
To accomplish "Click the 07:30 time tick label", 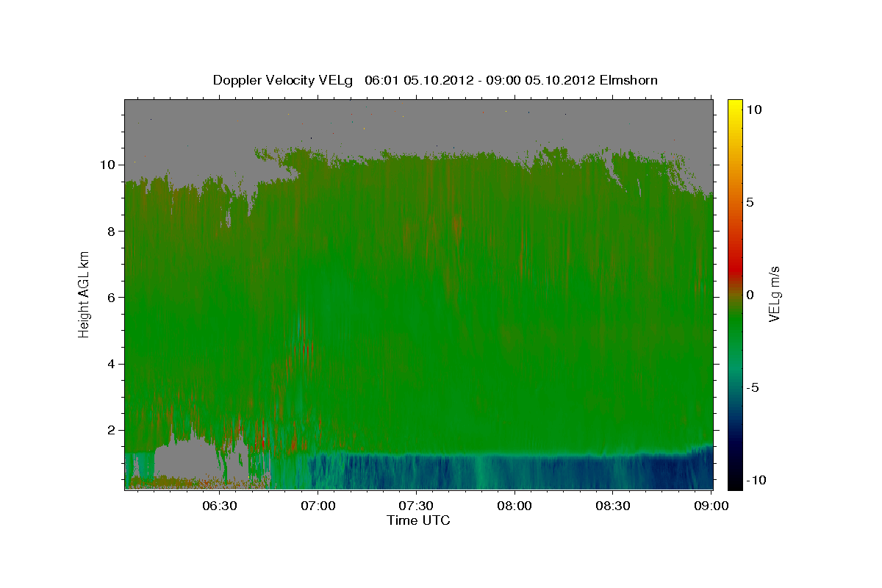I will coord(417,506).
